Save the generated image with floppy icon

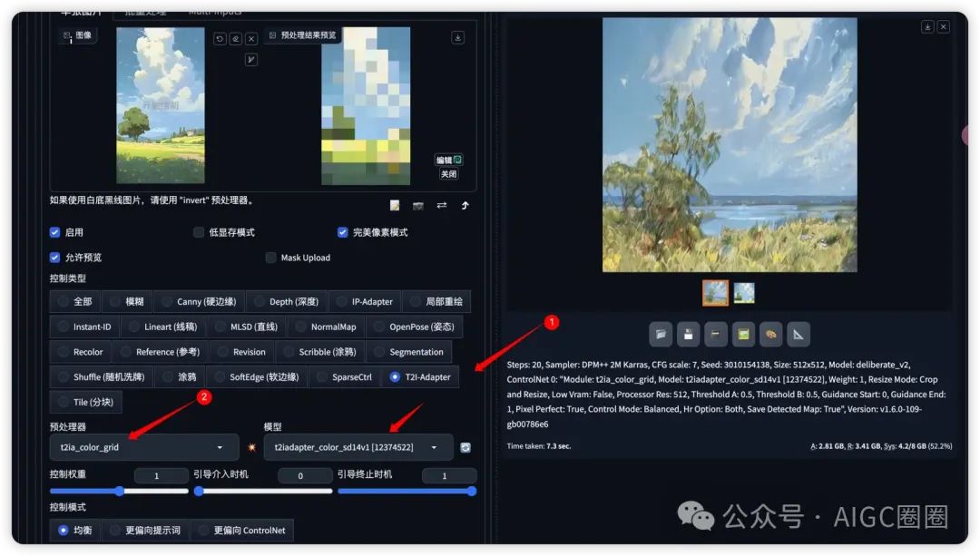688,334
